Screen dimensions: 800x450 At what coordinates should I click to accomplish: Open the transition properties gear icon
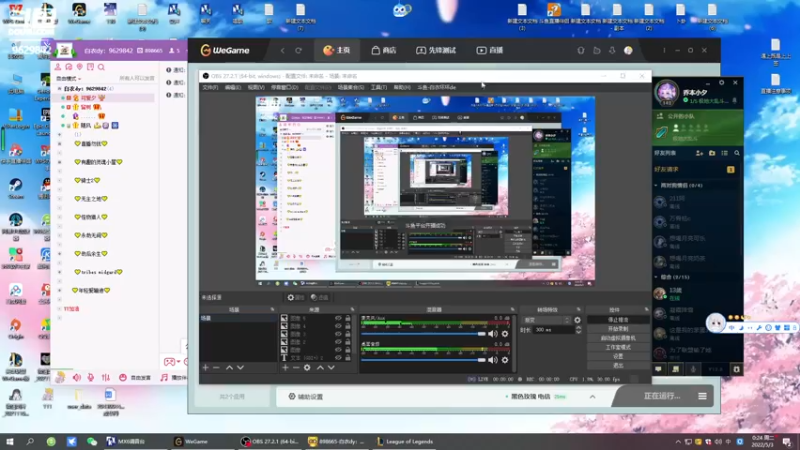pos(578,320)
